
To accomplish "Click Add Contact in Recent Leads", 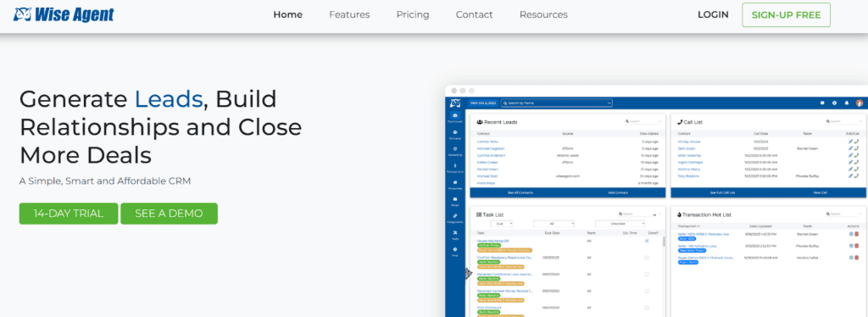I will [x=617, y=192].
